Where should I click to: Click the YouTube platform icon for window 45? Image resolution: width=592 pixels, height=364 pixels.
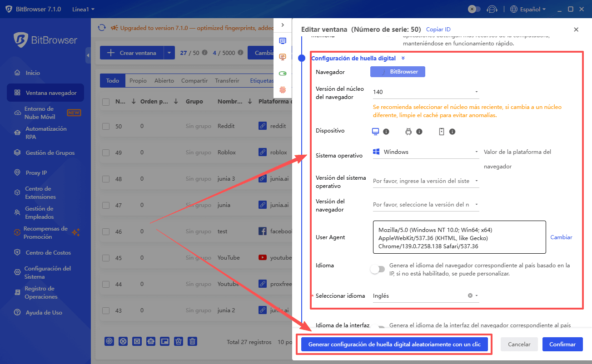point(263,257)
